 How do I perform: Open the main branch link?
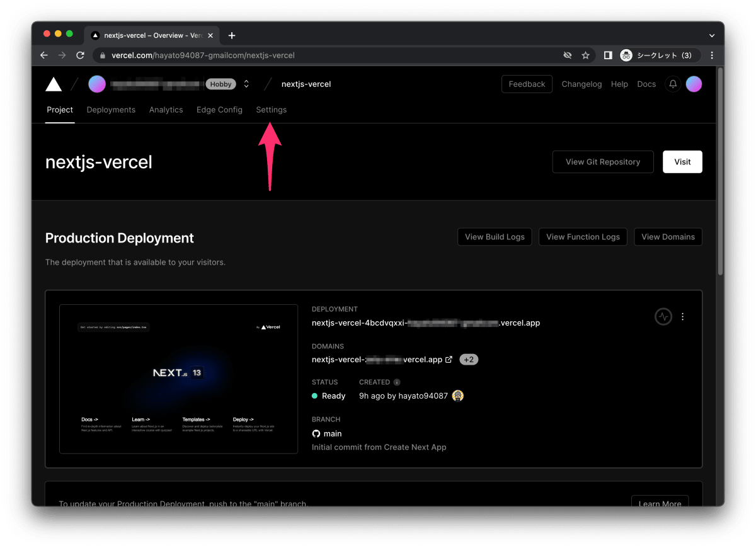(x=333, y=433)
